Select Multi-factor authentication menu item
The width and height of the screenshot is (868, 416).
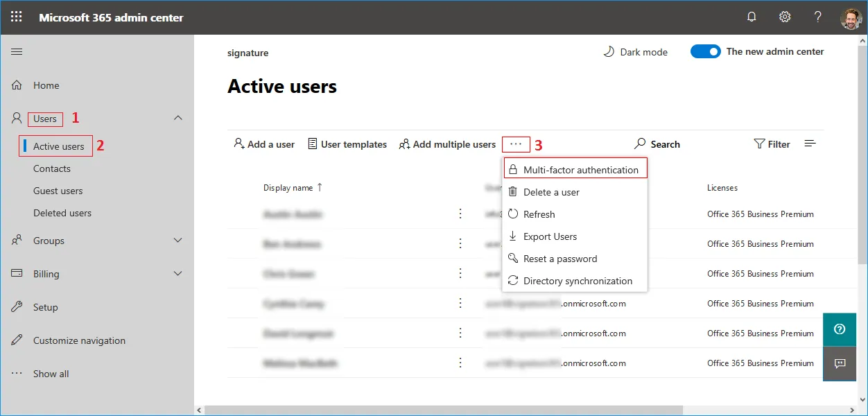tap(575, 170)
